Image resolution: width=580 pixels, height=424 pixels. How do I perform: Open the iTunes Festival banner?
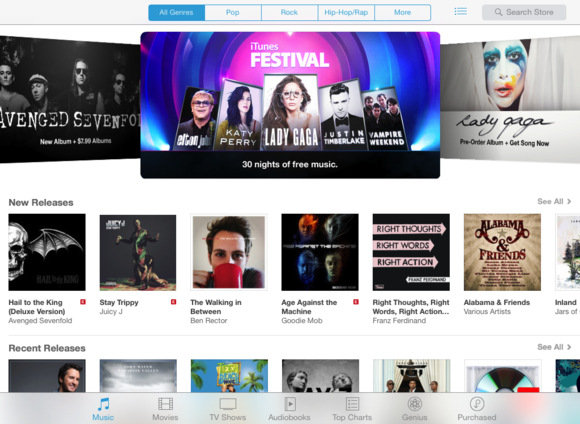click(x=290, y=105)
